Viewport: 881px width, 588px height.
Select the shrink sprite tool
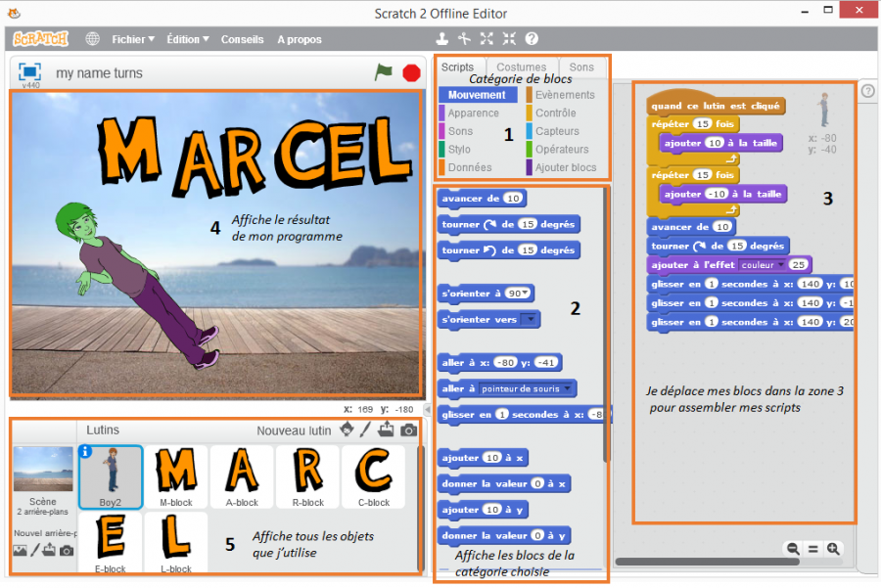(x=509, y=37)
